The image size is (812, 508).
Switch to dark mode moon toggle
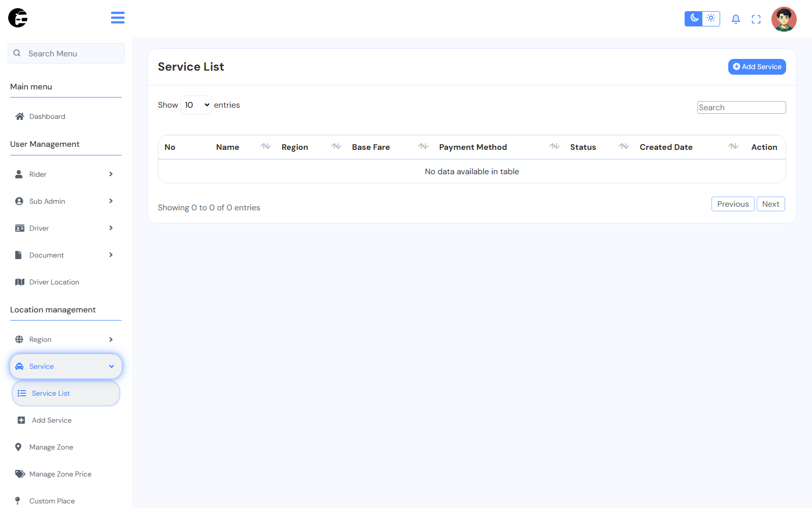694,18
